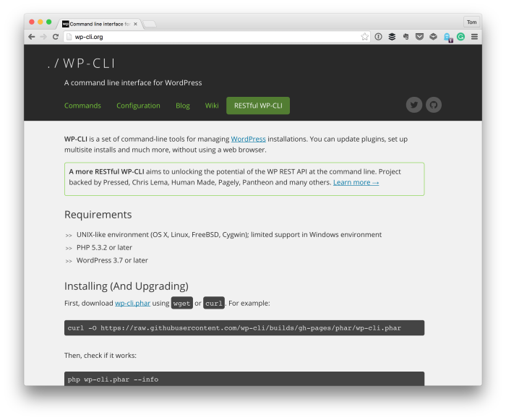Image resolution: width=506 pixels, height=420 pixels.
Task: Focus the wp-cli.org address bar
Action: coord(217,37)
